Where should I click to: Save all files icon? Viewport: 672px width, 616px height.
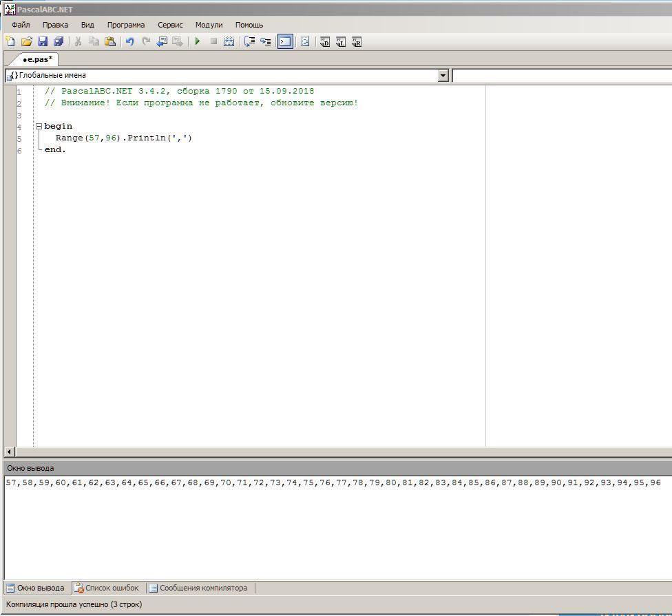click(x=59, y=41)
